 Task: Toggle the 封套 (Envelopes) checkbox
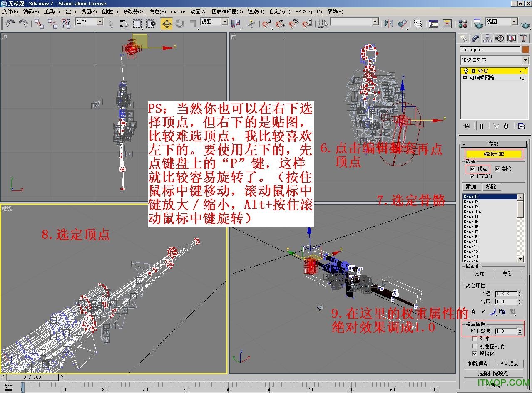497,169
